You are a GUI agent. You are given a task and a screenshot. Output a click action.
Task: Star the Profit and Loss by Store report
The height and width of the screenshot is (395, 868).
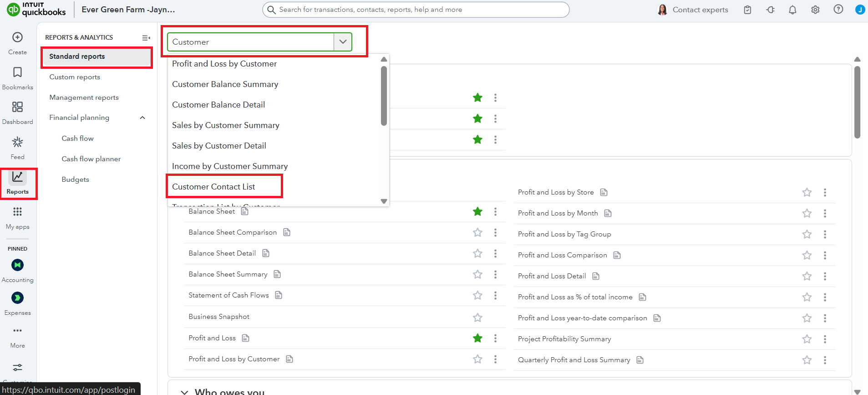point(807,192)
